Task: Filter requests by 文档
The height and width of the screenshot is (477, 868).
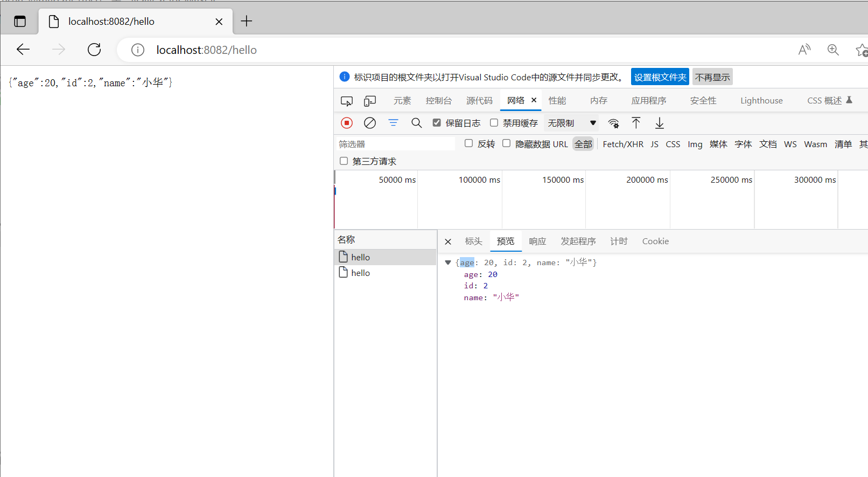Action: (x=768, y=144)
